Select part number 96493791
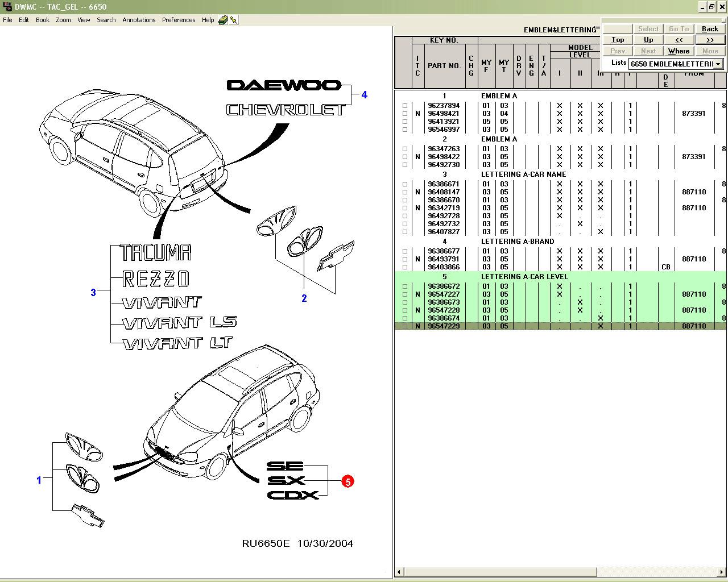The image size is (728, 582). click(x=444, y=259)
